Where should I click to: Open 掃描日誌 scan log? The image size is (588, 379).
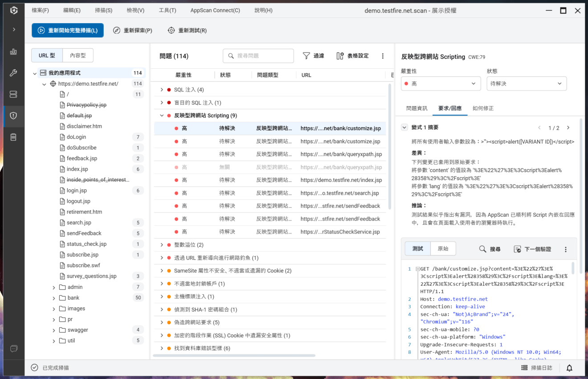[x=537, y=368]
